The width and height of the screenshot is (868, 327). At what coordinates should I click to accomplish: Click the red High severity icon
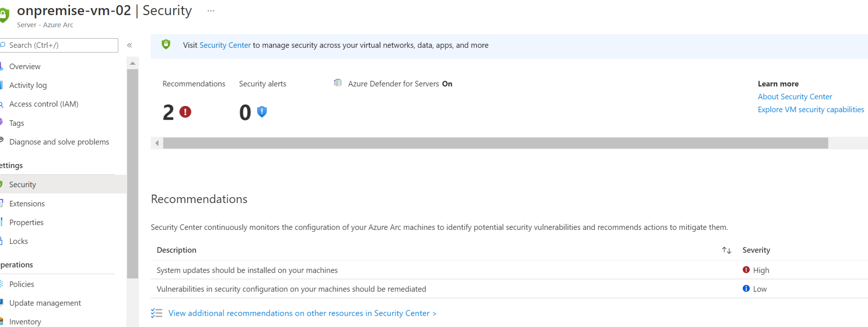746,270
